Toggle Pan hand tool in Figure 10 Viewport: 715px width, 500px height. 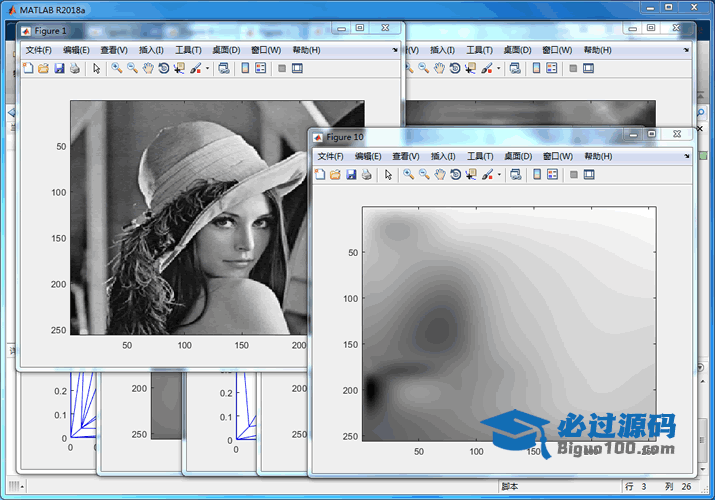[440, 175]
